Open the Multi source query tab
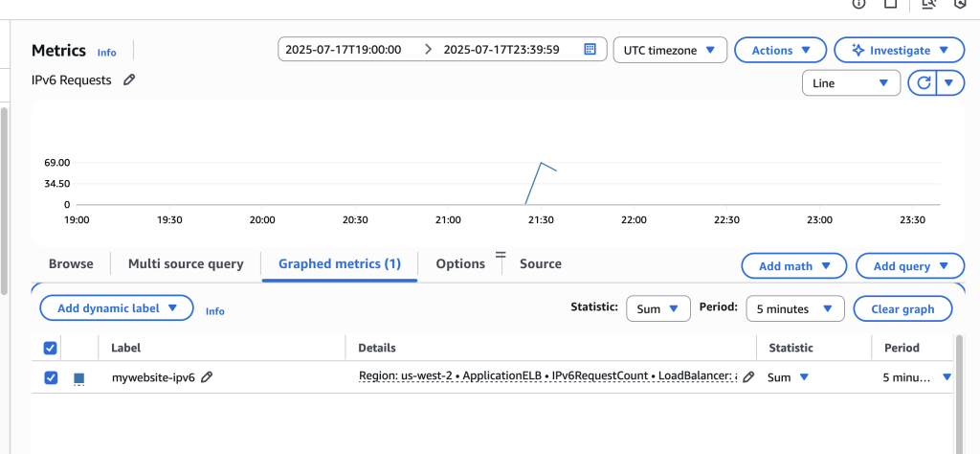980x454 pixels. tap(186, 263)
